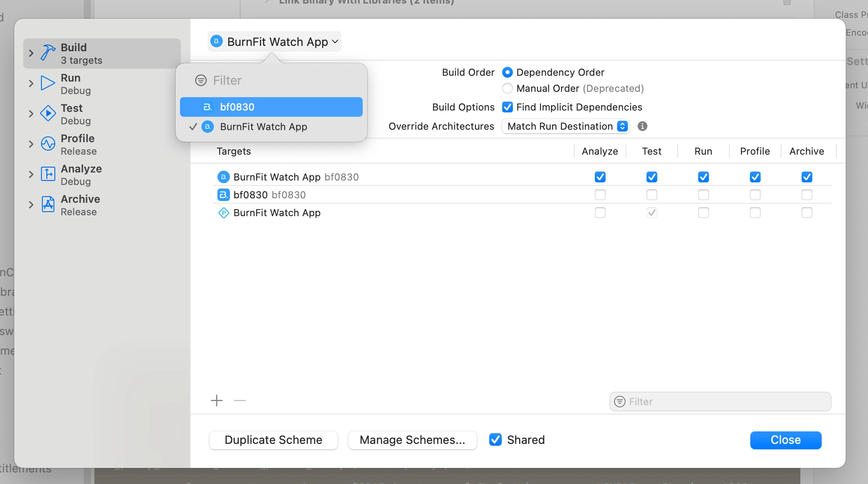The image size is (868, 484).
Task: Click the plus icon to add target
Action: (x=217, y=401)
